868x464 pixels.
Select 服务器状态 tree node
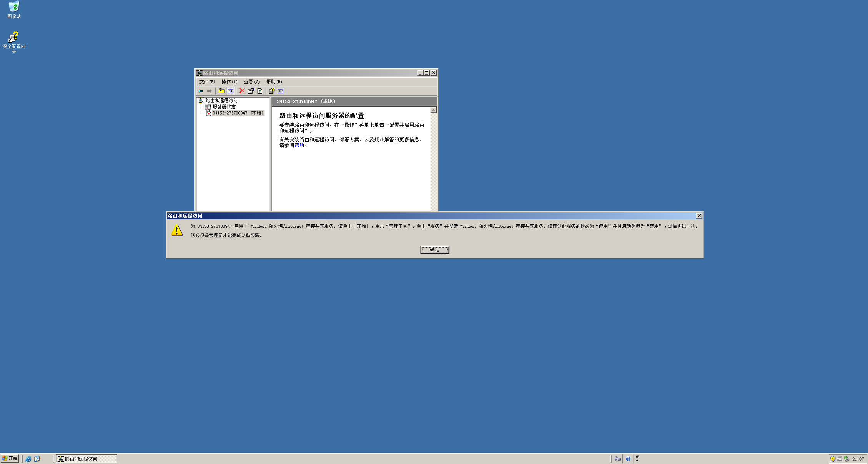click(224, 107)
